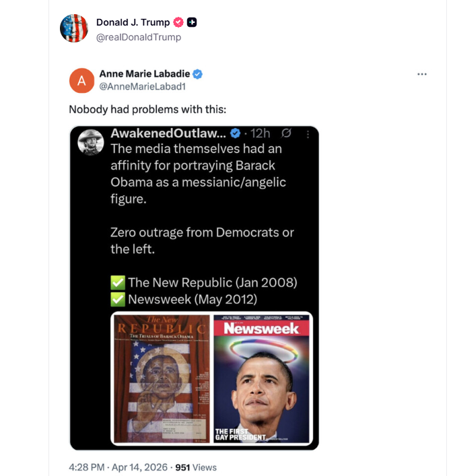Open the more options ellipsis menu
Screen dimensions: 449x476
pos(422,74)
